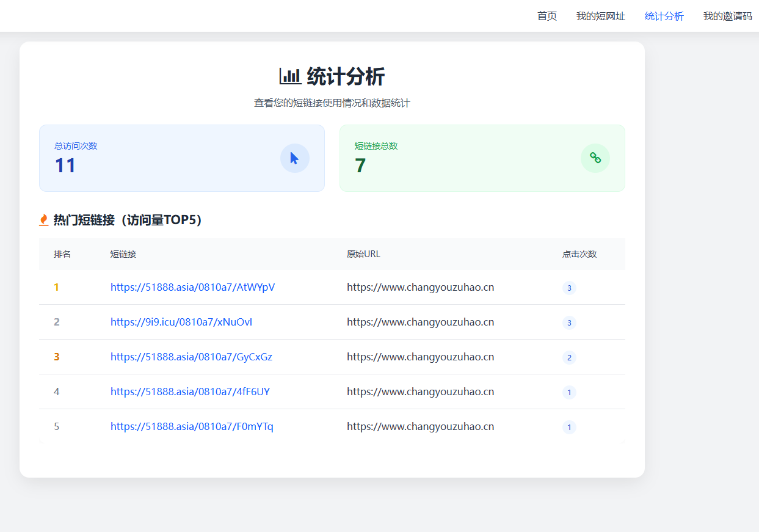Click the click count badge showing 2
759x532 pixels.
569,357
